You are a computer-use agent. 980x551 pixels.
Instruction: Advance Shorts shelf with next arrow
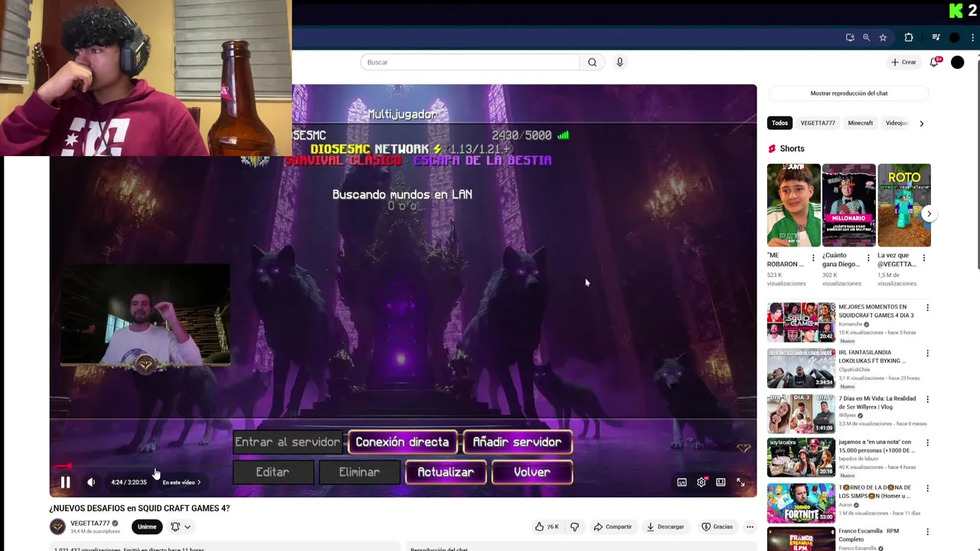929,214
